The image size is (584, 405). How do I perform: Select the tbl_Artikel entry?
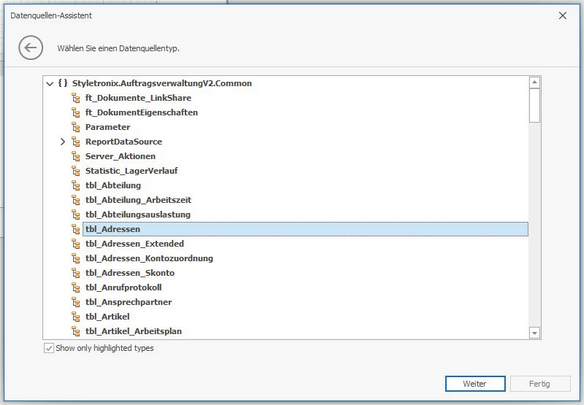click(x=107, y=317)
